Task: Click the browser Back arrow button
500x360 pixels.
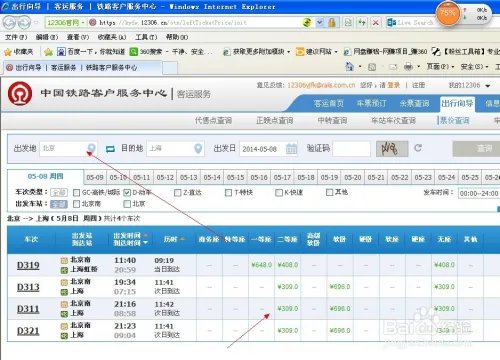Action: 9,23
